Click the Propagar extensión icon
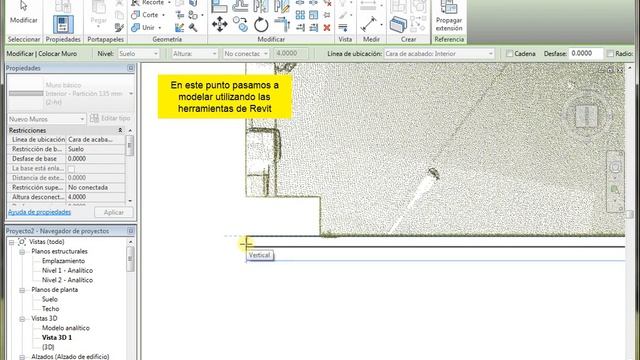This screenshot has width=640, height=360. pos(449,16)
